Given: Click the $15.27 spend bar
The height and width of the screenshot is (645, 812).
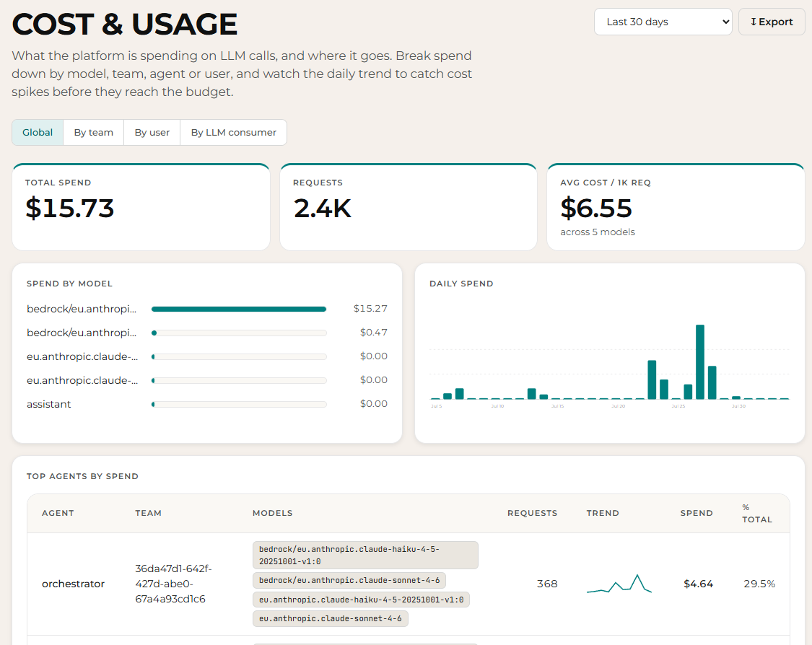Looking at the screenshot, I should tap(239, 309).
